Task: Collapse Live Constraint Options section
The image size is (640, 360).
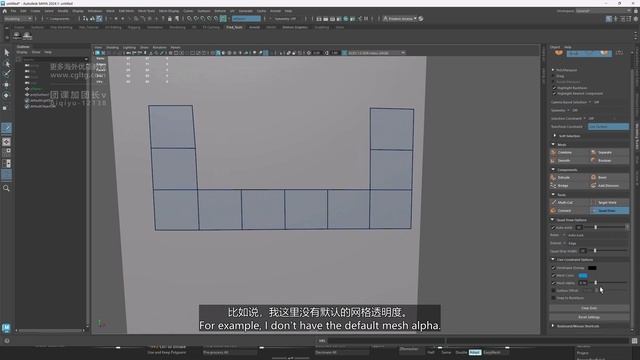Action: (x=553, y=260)
